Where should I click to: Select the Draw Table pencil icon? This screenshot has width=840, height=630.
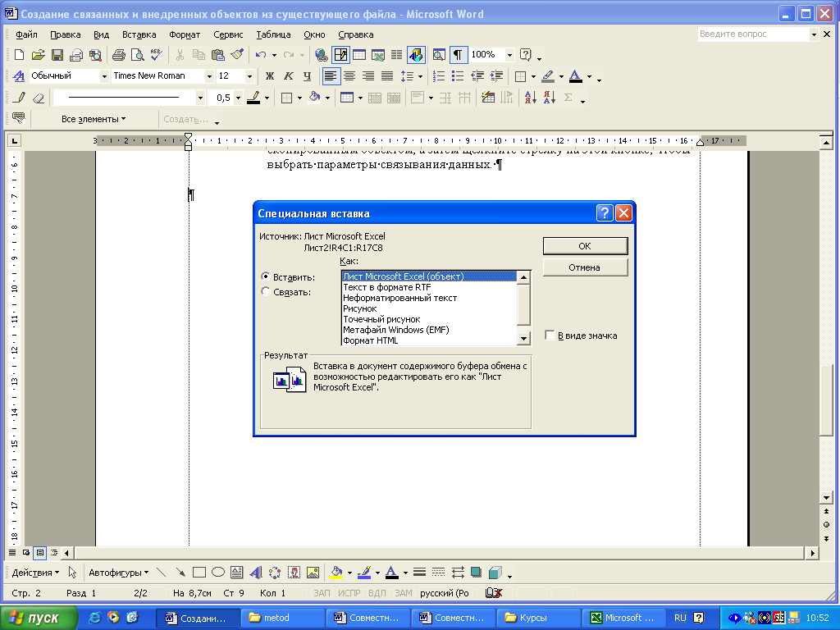tap(20, 98)
